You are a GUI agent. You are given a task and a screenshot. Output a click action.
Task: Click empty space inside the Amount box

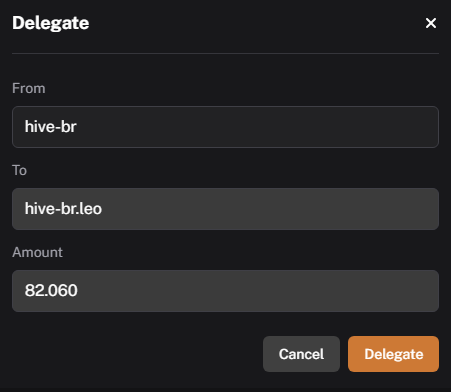[x=258, y=291]
